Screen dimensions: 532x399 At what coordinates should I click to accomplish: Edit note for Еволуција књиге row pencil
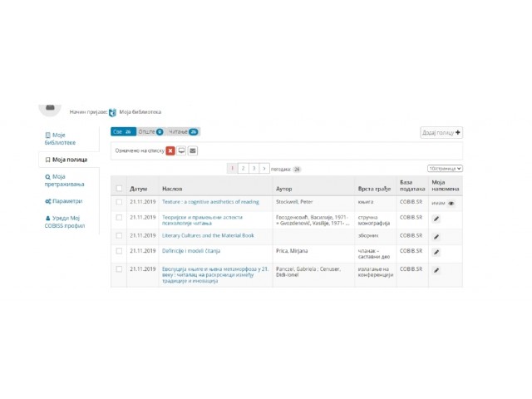tap(436, 270)
